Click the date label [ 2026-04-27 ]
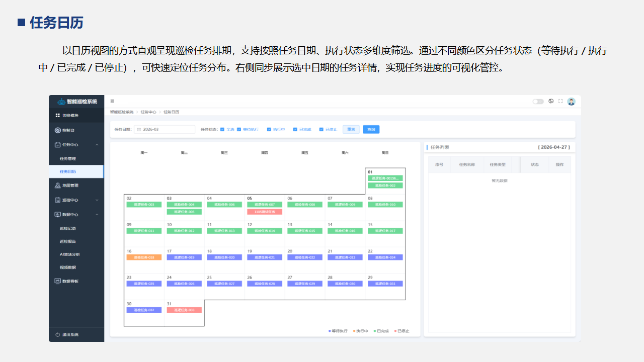This screenshot has width=644, height=362. (x=554, y=147)
